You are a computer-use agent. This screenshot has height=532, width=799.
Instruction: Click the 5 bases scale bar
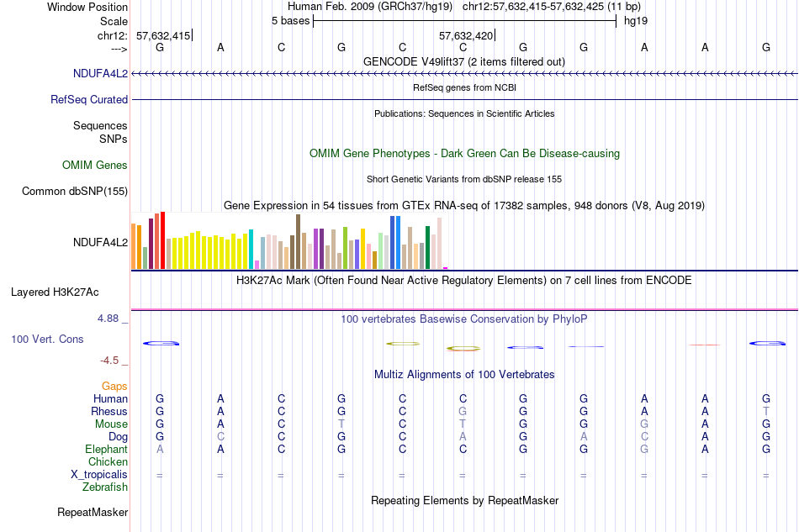pos(465,21)
